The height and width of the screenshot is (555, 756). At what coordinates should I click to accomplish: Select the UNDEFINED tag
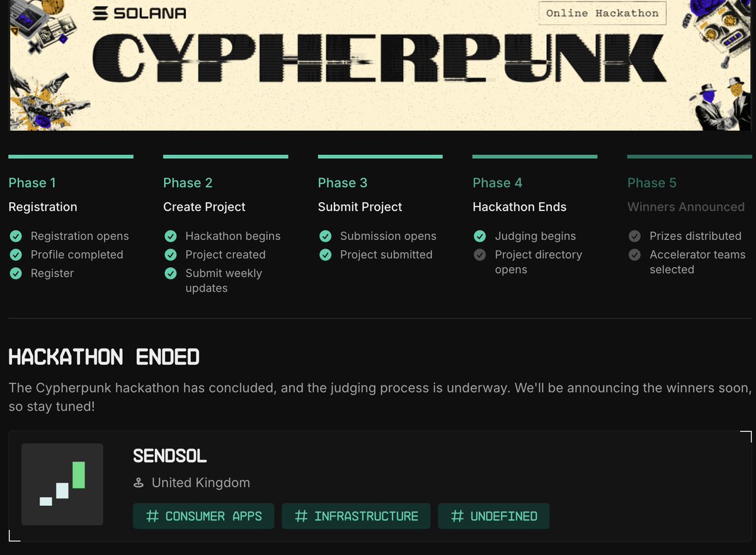click(493, 516)
